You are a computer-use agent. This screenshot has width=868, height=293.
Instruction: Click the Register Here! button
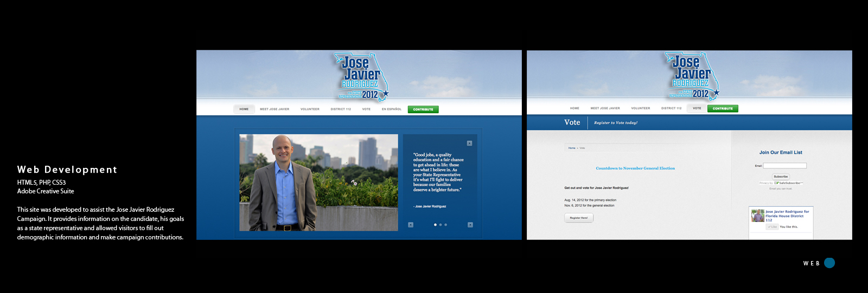[579, 218]
